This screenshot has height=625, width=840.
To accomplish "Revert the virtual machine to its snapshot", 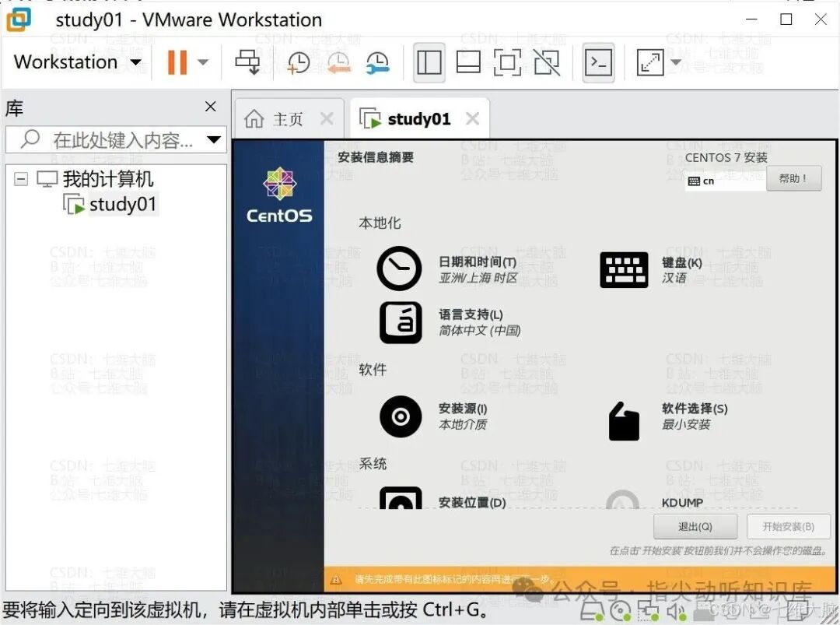I will coord(340,62).
